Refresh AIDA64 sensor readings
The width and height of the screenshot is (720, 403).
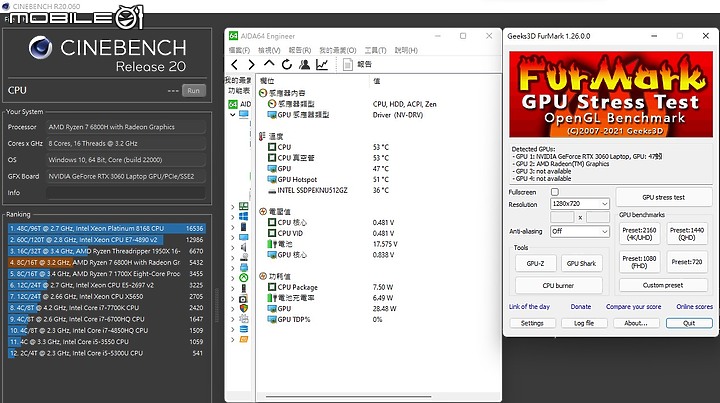click(287, 65)
